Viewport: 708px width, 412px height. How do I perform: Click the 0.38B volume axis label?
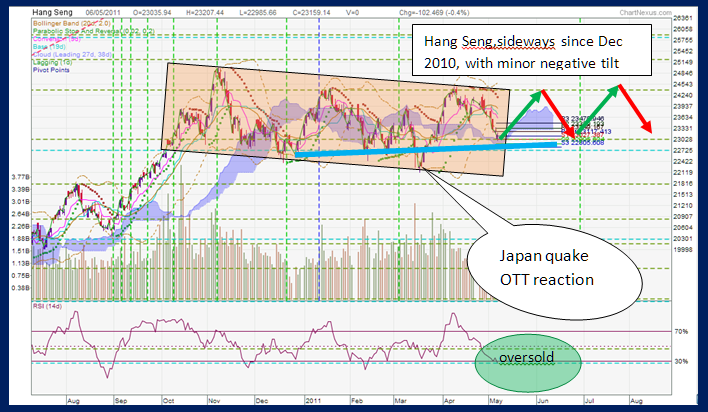pos(21,288)
